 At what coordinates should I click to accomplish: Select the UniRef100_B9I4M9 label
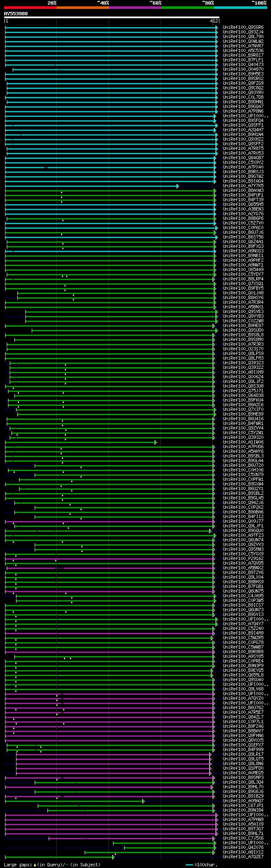pos(243,633)
